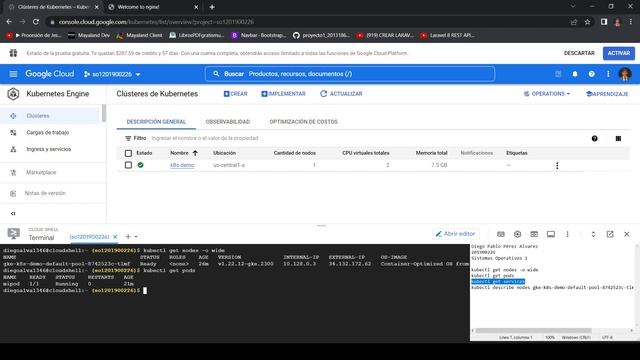Viewport: 640px width, 360px height.
Task: Open the column display options icon
Action: pyautogui.click(x=618, y=139)
